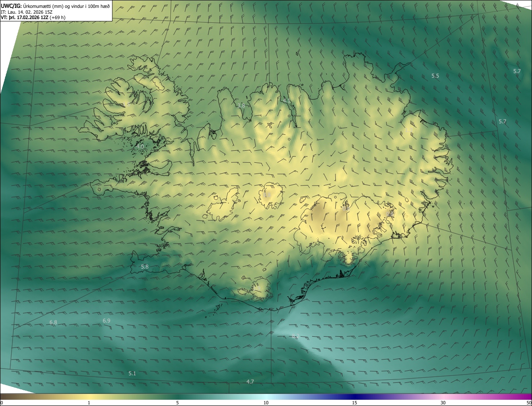Click the 5.8 value on the southwest peninsula
Viewport: 532px width, 406px height.
[x=145, y=267]
